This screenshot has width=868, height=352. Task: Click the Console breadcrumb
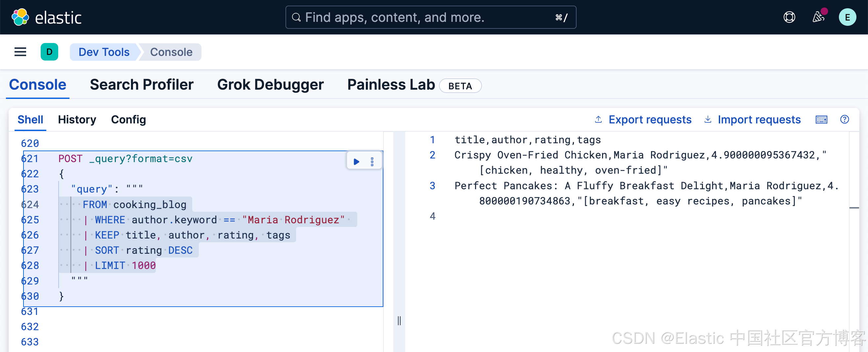point(171,52)
